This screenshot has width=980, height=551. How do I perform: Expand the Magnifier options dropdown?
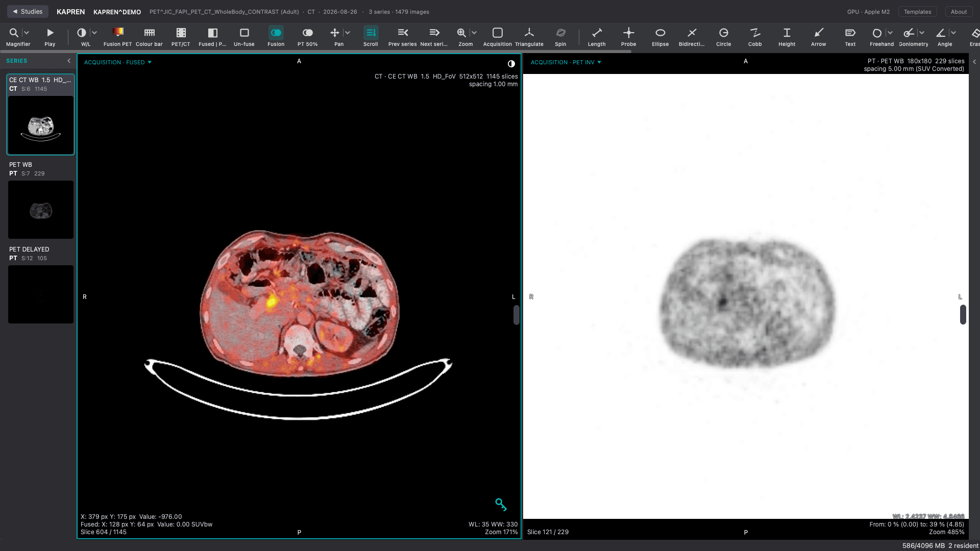pos(27,33)
